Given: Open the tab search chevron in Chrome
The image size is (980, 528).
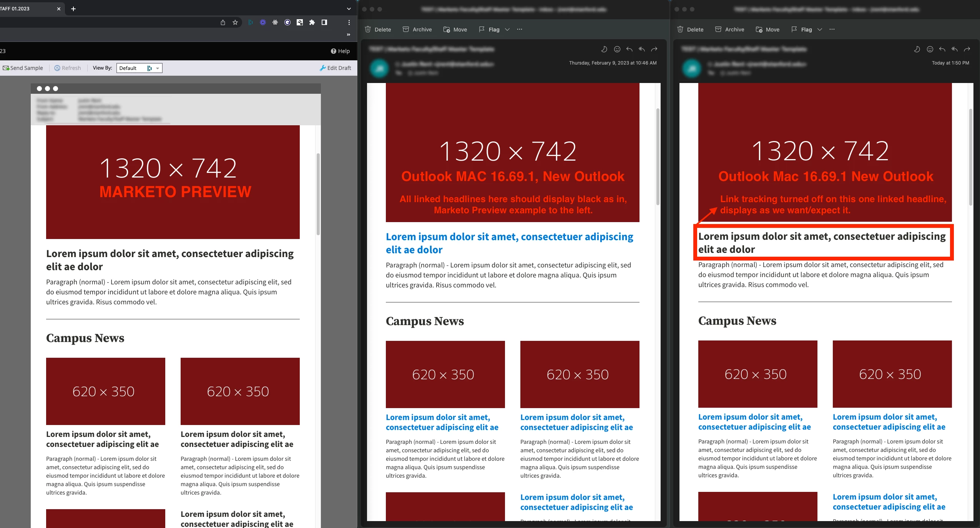Looking at the screenshot, I should pos(349,8).
